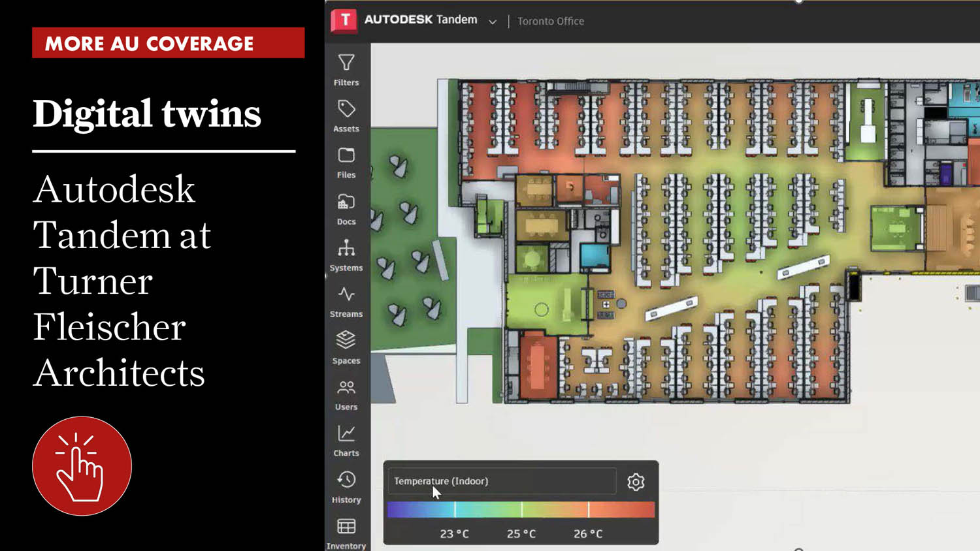The image size is (980, 551).
Task: Open the Spaces panel
Action: [x=346, y=348]
